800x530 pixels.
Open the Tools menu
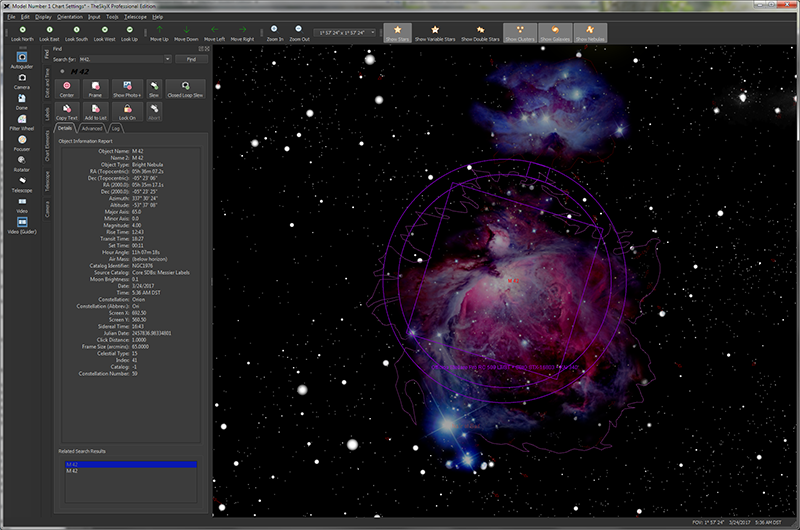point(112,17)
